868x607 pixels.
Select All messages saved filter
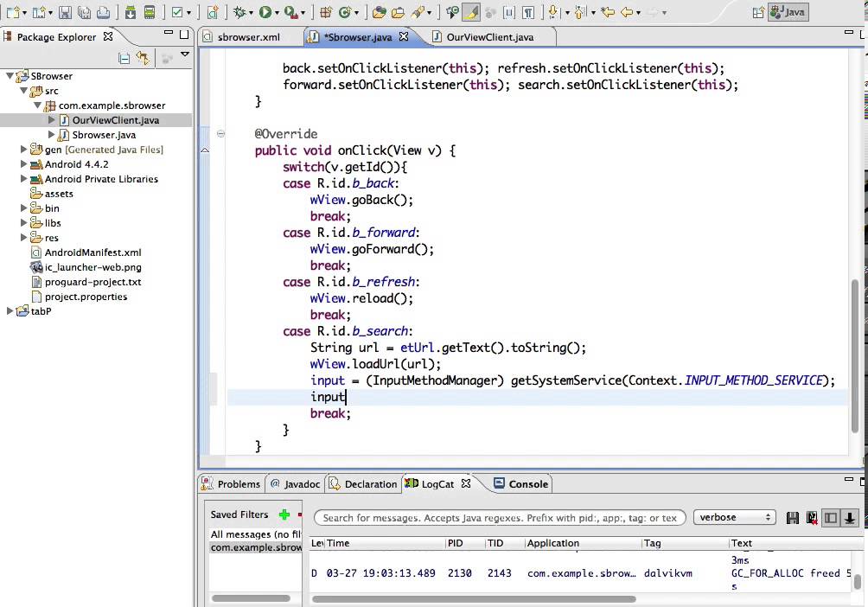256,534
